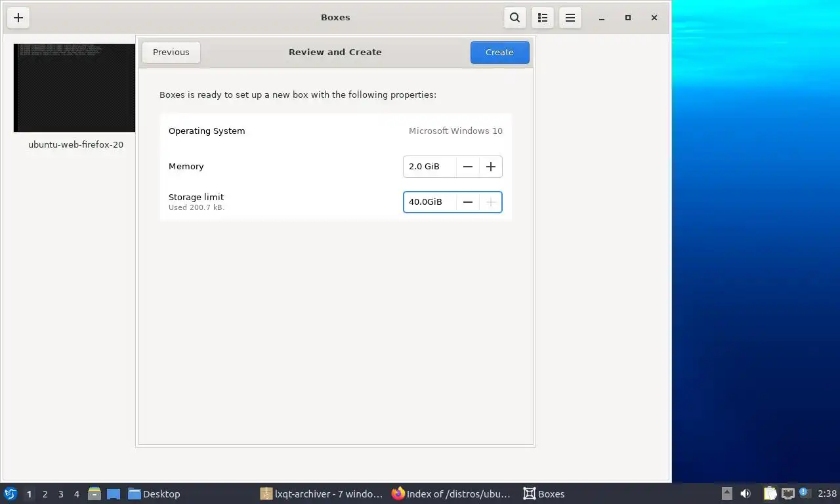Click the Storage limit plus button
Screen dimensions: 840x504
click(x=491, y=202)
